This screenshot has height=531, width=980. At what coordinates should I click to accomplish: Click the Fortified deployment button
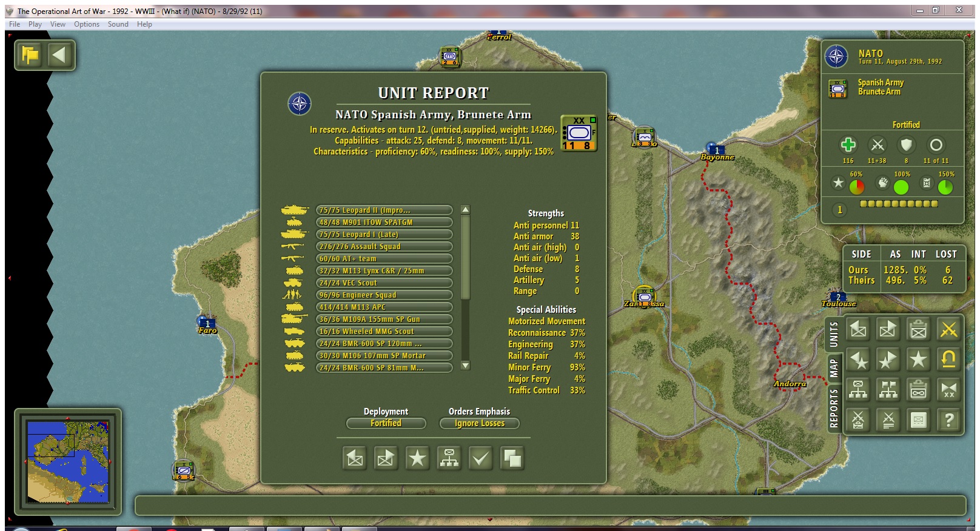click(386, 423)
